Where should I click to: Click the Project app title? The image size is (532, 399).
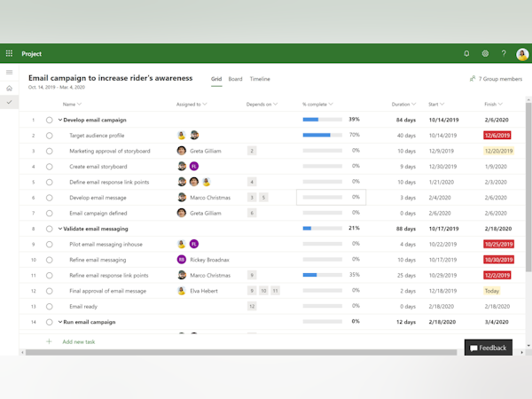[x=32, y=53]
